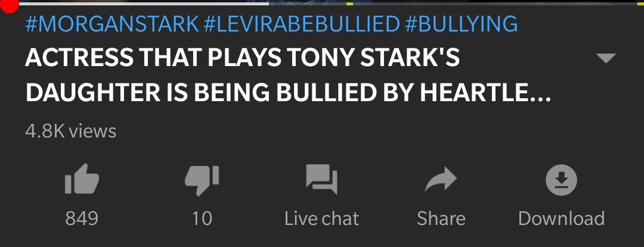
Task: Click the 10 dislikes count
Action: point(202,218)
